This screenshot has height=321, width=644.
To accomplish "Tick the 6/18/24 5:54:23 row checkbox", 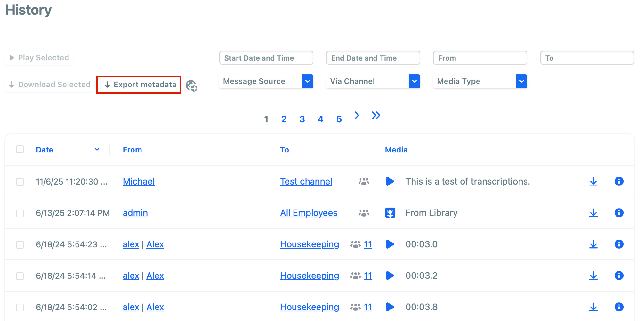I will point(20,245).
